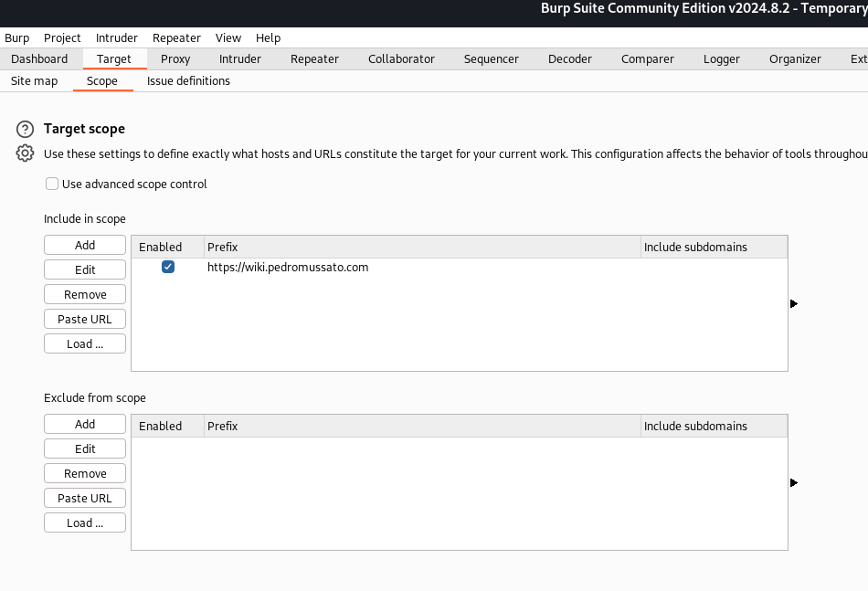
Task: Open Issue definitions subtab
Action: (x=188, y=81)
